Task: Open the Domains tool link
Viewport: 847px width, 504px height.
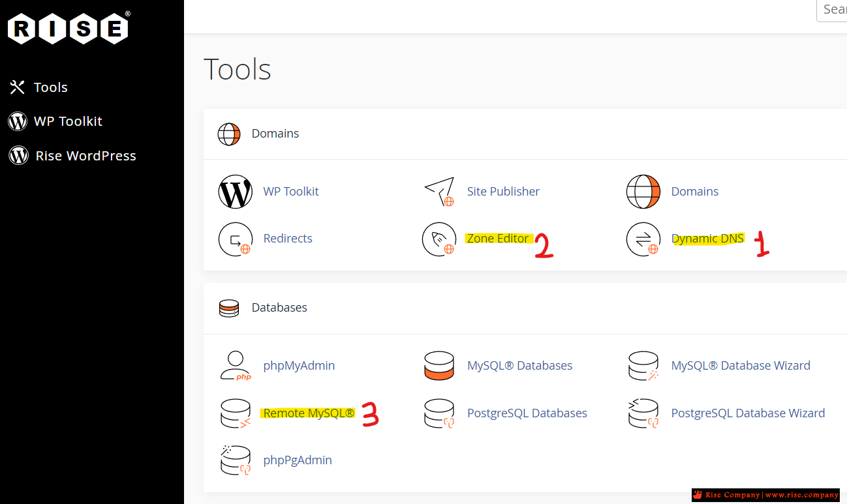Action: coord(695,192)
